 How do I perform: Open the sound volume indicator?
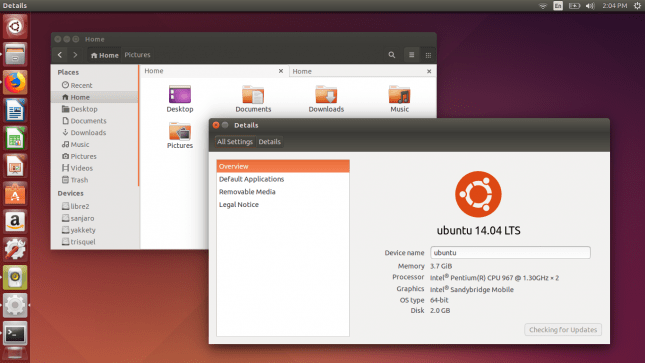tap(590, 6)
